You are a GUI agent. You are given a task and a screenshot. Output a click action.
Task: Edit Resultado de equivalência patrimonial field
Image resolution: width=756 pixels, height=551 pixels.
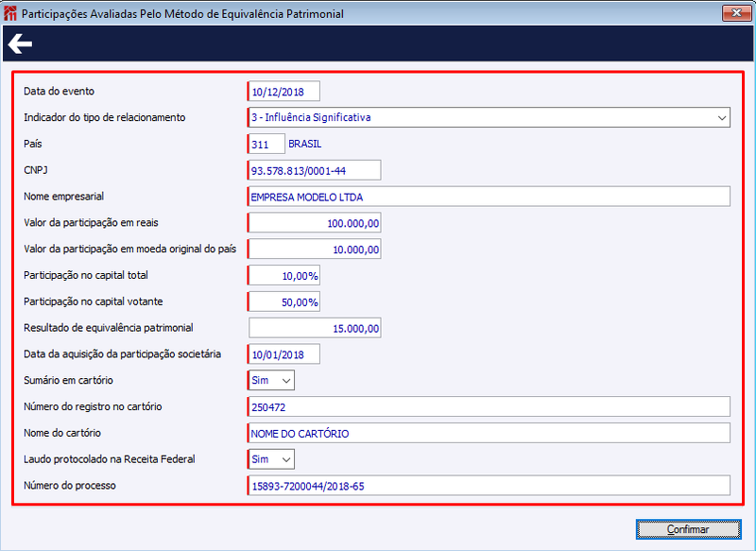(315, 328)
